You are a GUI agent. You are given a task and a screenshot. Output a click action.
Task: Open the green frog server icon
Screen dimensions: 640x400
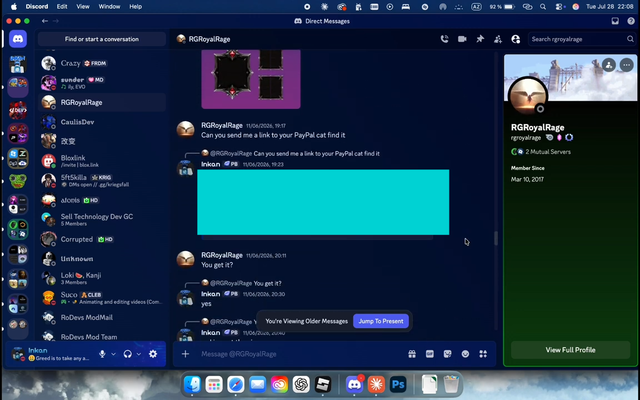click(x=18, y=181)
